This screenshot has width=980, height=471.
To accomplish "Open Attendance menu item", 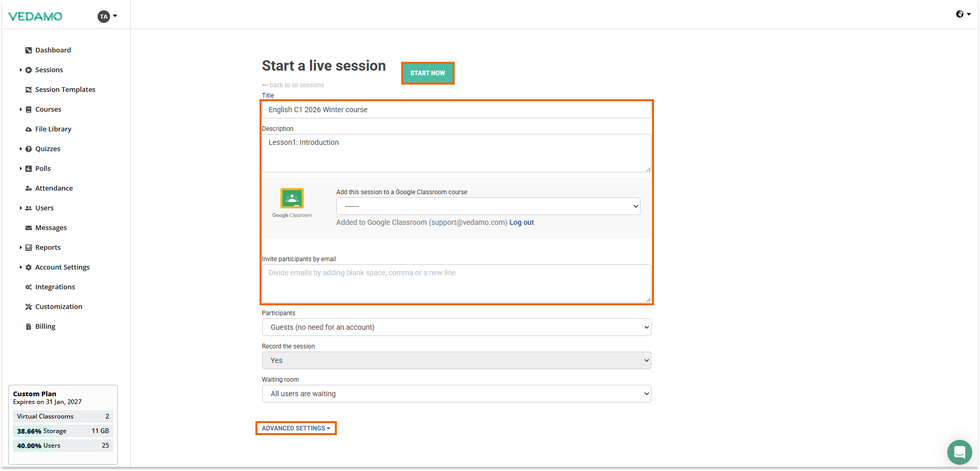I will coord(54,189).
